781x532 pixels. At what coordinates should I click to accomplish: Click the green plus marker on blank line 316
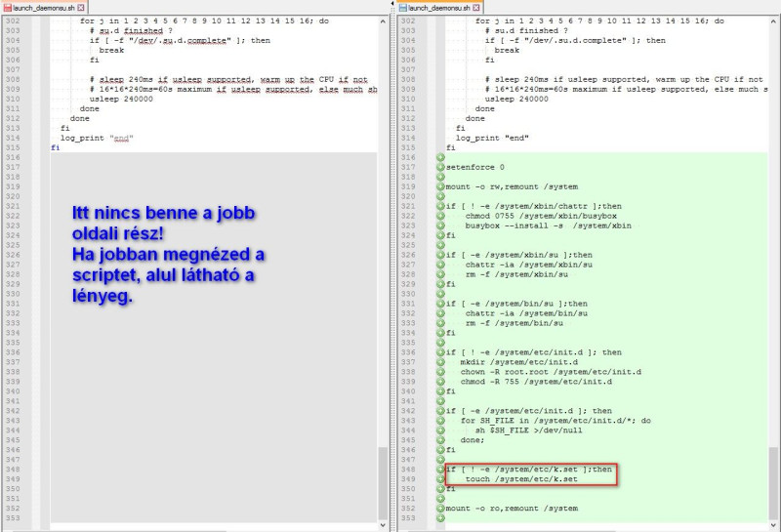(440, 157)
